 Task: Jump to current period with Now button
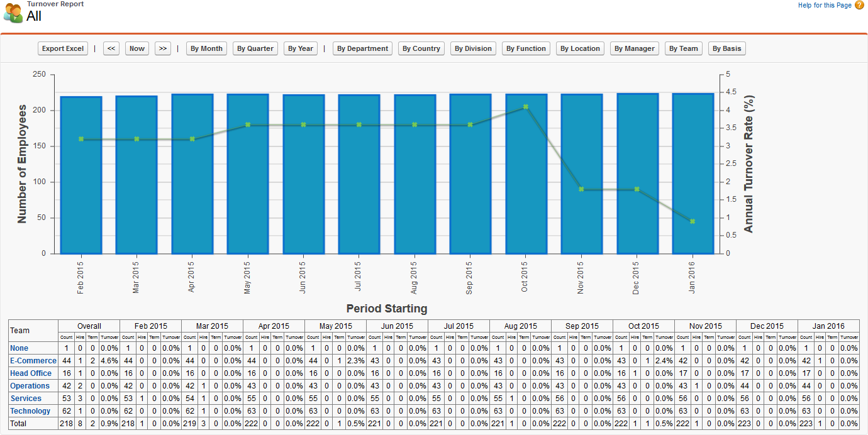coord(137,48)
